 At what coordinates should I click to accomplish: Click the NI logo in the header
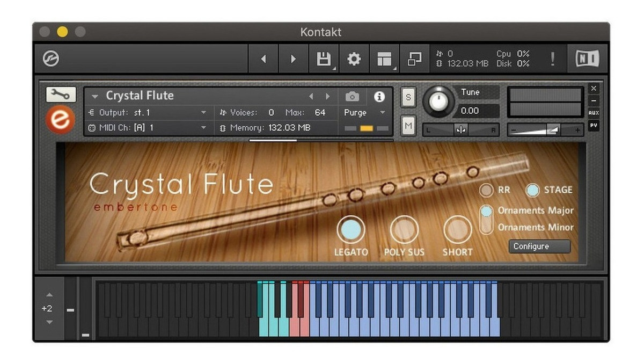pyautogui.click(x=587, y=59)
